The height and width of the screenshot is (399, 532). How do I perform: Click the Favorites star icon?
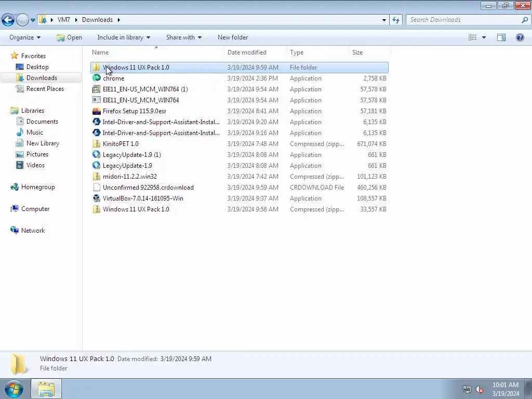click(14, 56)
